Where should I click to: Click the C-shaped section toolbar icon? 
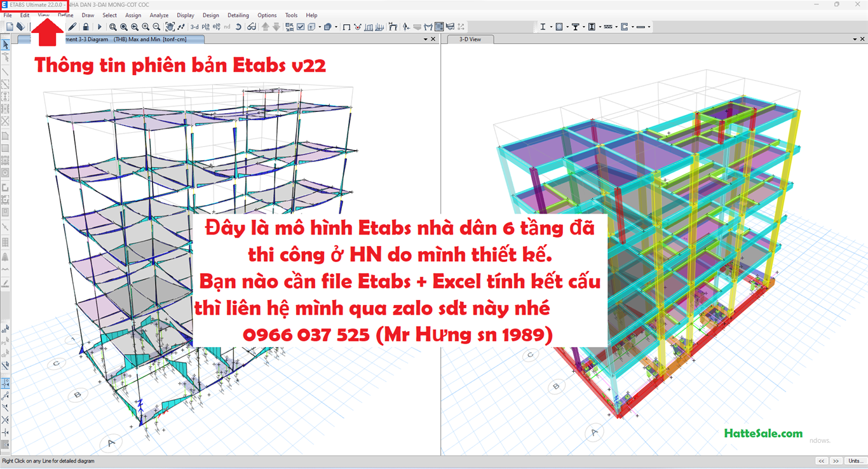625,27
